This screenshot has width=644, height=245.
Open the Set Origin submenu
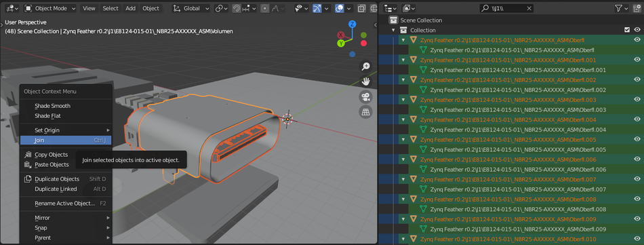point(66,130)
